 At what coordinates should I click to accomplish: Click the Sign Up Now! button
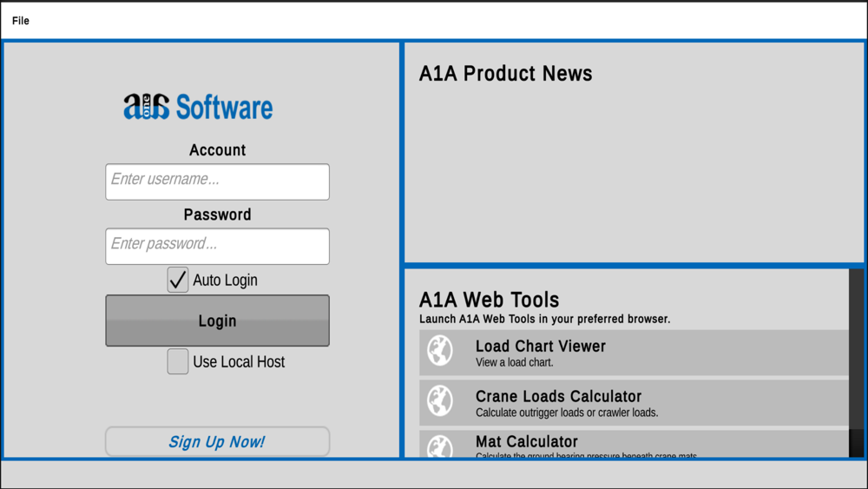click(218, 441)
